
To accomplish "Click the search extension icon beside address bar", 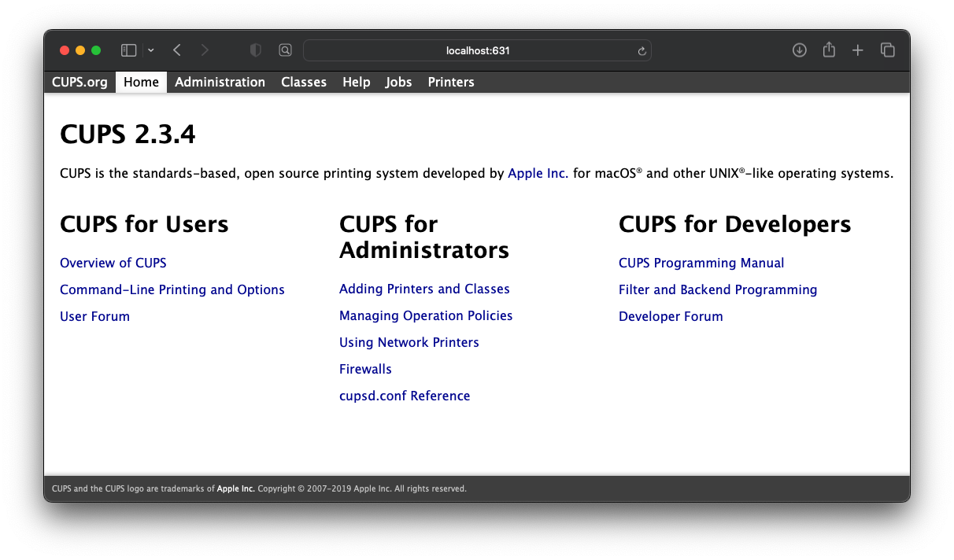I will click(x=285, y=50).
